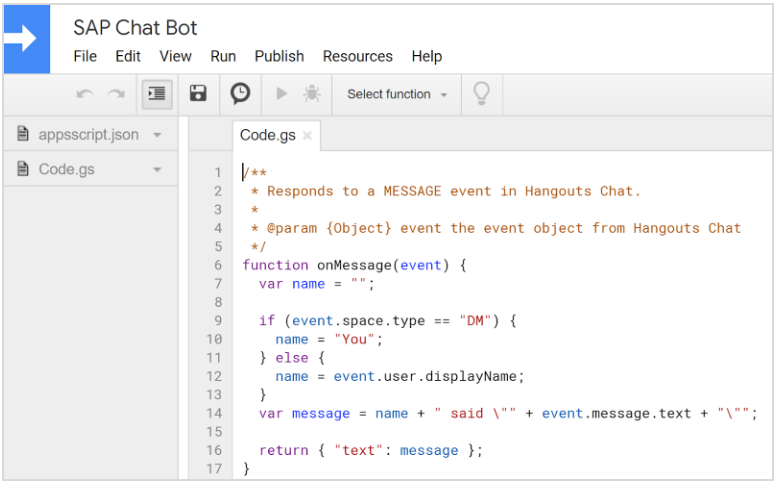Toggle the indent formatting icon
This screenshot has height=484, width=777.
coord(156,94)
